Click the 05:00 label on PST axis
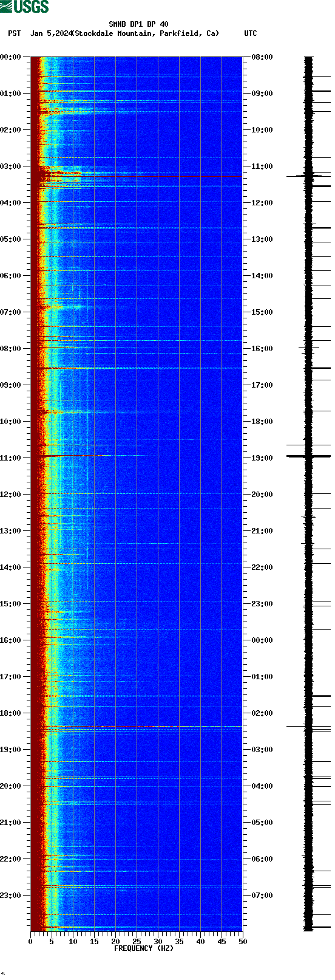The width and height of the screenshot is (335, 980). tap(11, 239)
